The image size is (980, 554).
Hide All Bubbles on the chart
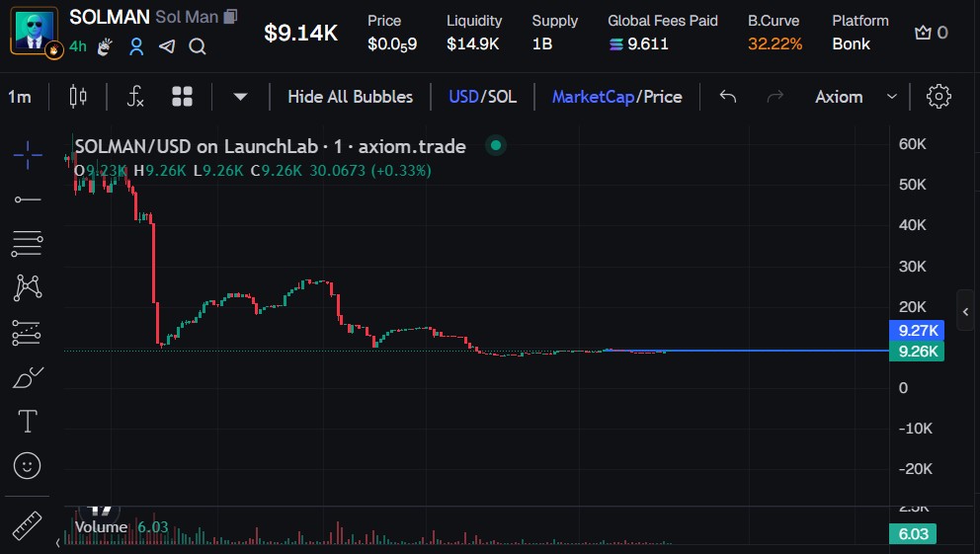point(350,97)
